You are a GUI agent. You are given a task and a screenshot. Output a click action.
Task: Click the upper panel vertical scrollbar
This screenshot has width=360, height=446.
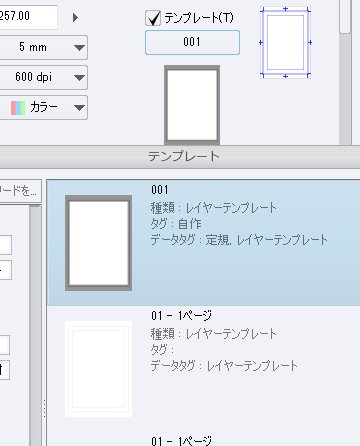tap(345, 72)
